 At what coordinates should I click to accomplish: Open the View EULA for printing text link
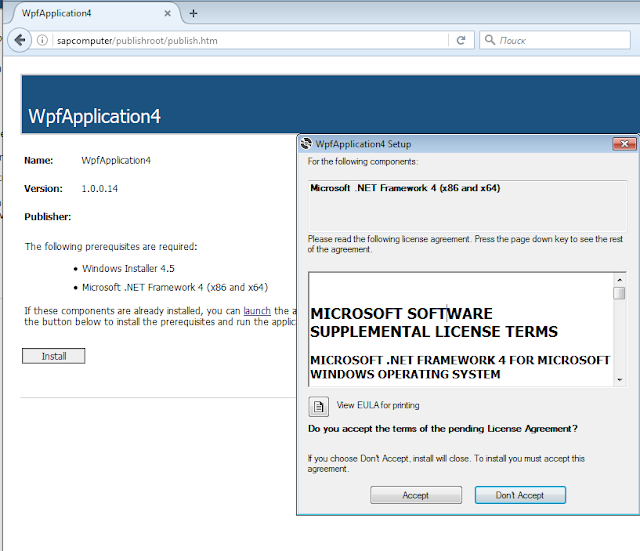click(378, 405)
